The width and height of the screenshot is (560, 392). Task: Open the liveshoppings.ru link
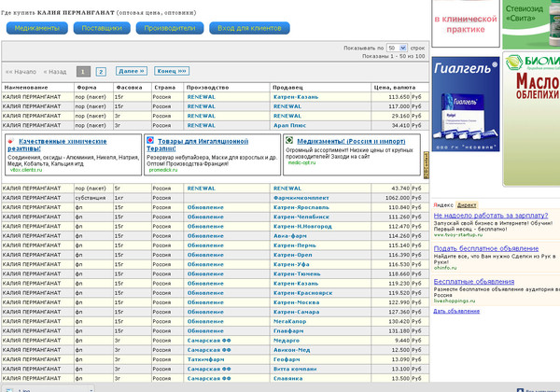[455, 301]
